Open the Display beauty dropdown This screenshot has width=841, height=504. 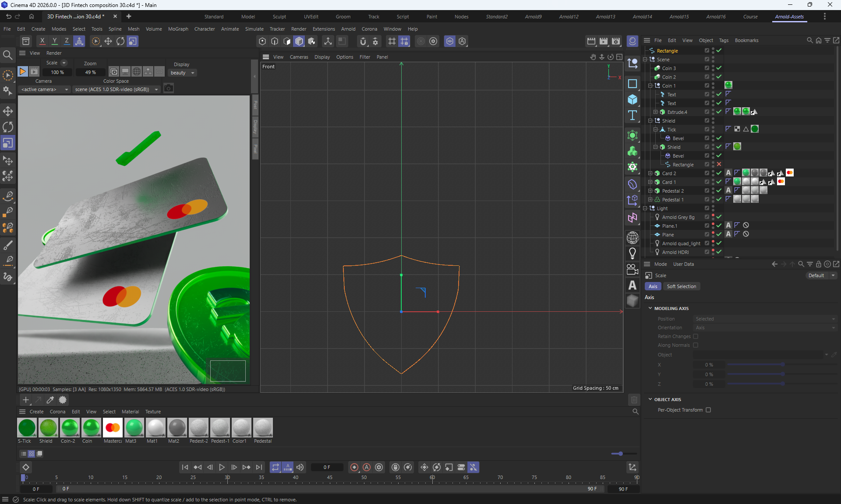coord(183,73)
